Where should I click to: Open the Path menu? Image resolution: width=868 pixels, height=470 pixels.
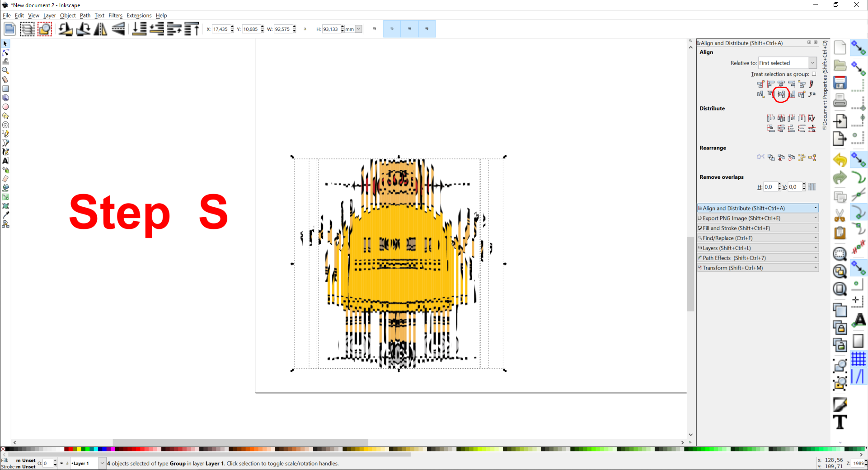tap(85, 15)
